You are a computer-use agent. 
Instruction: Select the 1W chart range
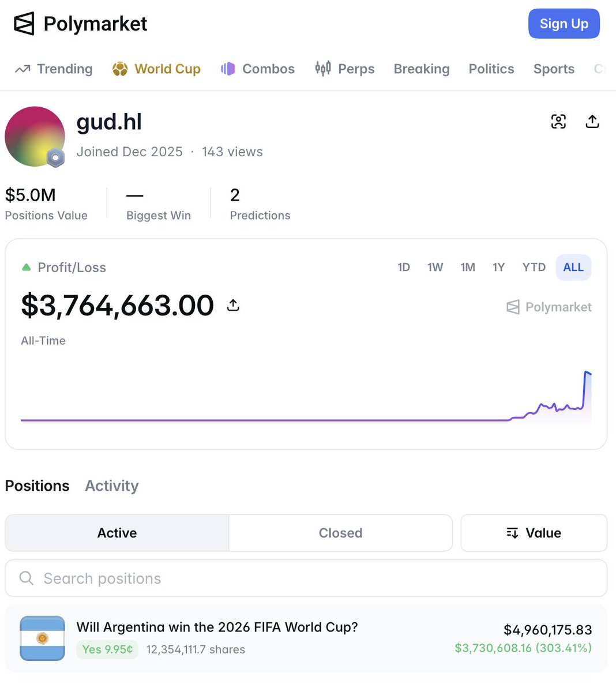435,268
